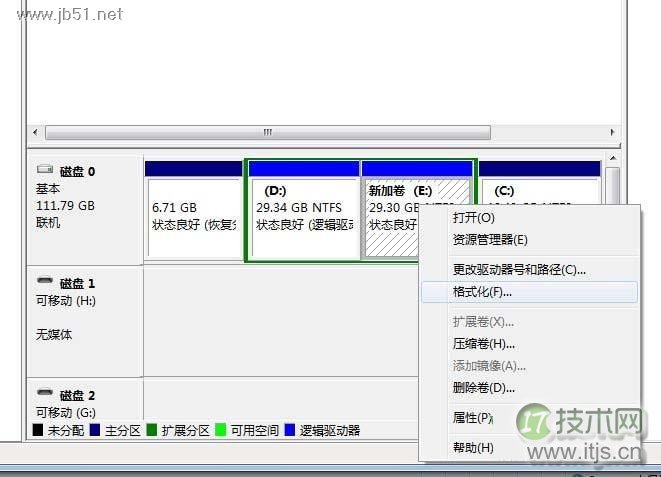The height and width of the screenshot is (477, 661).
Task: Click the 磁盘 0 label
Action: point(78,172)
